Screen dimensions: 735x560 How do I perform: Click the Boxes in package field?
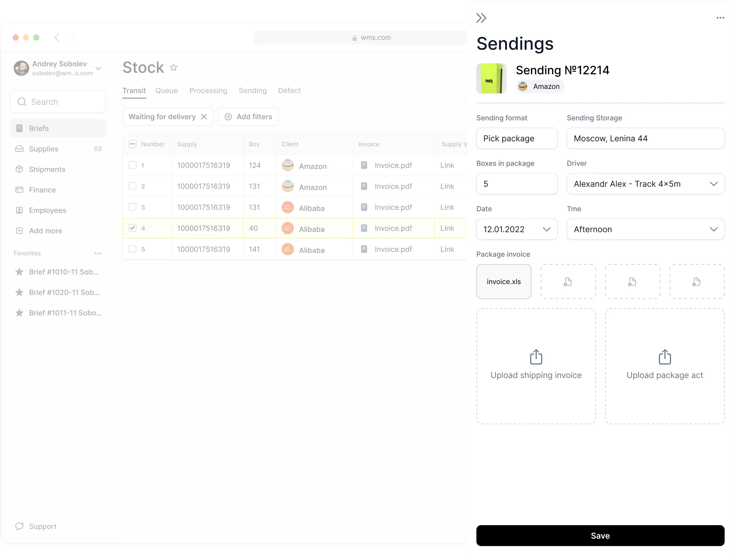517,184
